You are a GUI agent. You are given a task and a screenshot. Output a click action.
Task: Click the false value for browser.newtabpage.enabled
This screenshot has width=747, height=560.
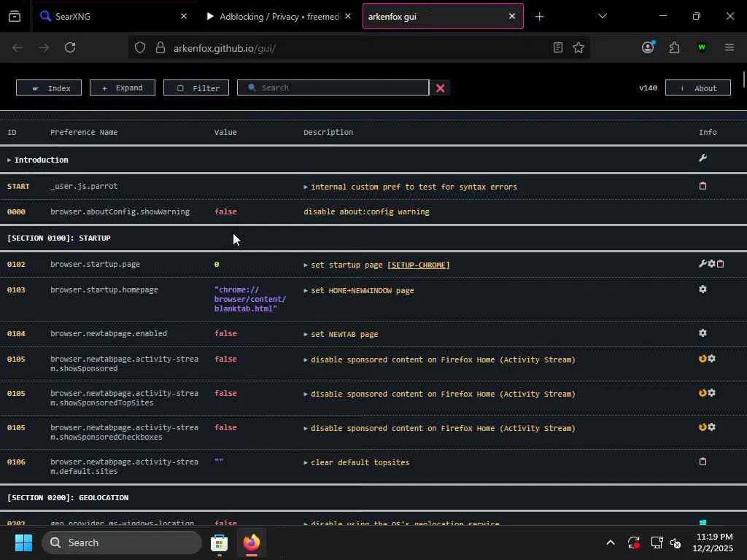(x=225, y=334)
